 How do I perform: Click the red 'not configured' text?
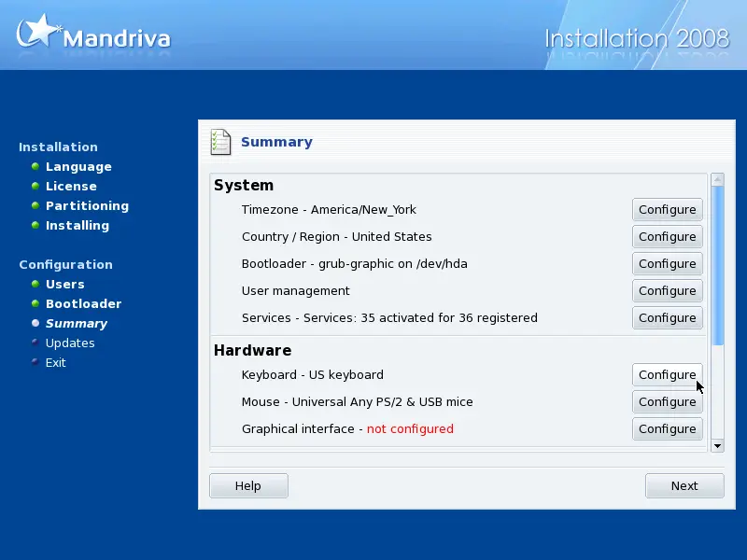[410, 429]
